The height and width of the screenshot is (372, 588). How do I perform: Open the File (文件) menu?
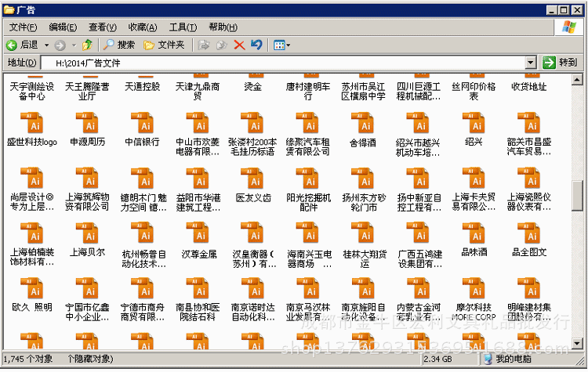coord(23,27)
